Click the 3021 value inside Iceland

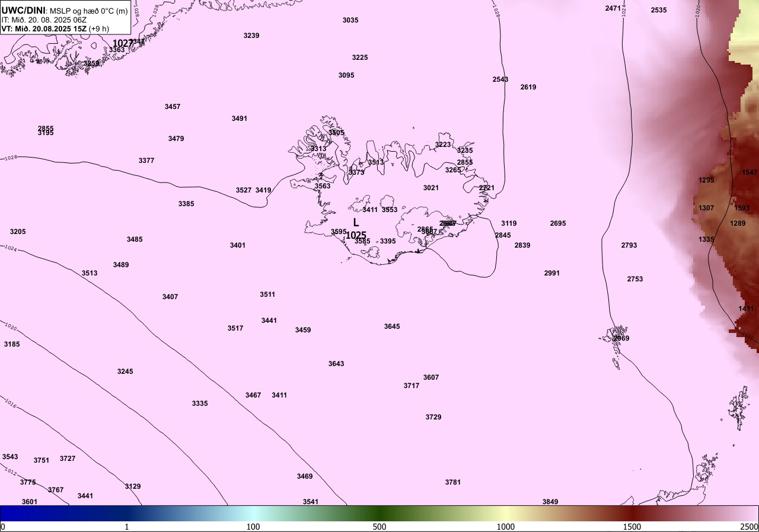tap(431, 188)
